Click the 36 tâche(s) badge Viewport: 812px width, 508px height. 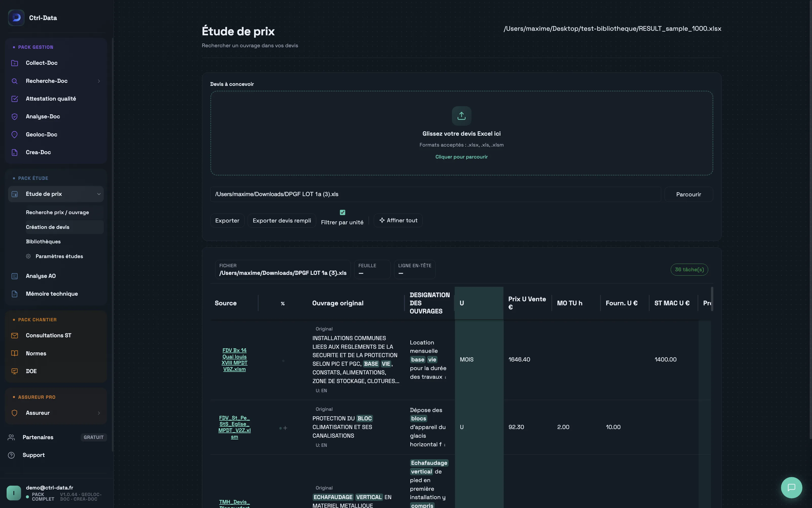pos(689,270)
